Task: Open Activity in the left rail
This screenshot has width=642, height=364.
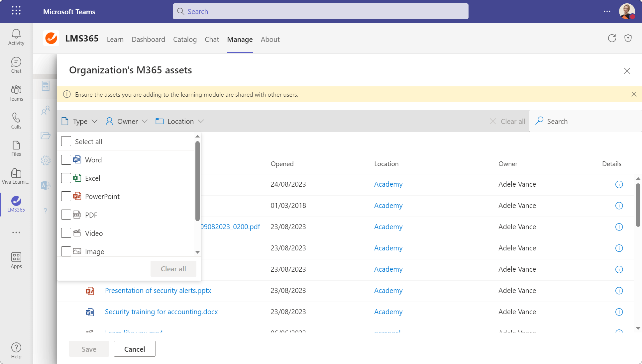Action: coord(16,37)
